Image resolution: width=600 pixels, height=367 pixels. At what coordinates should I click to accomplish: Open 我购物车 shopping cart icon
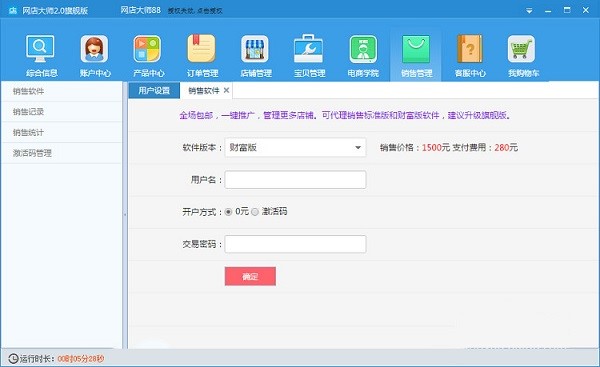(x=522, y=49)
